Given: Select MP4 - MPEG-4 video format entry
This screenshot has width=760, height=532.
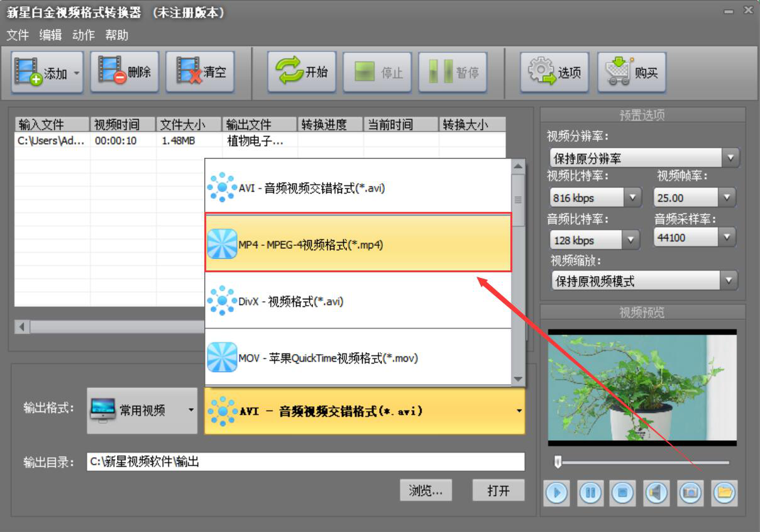Looking at the screenshot, I should (358, 244).
